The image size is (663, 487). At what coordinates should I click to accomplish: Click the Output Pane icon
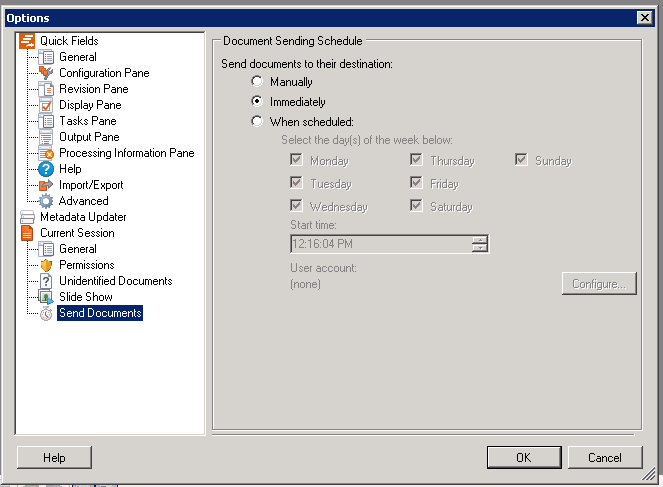click(x=46, y=137)
